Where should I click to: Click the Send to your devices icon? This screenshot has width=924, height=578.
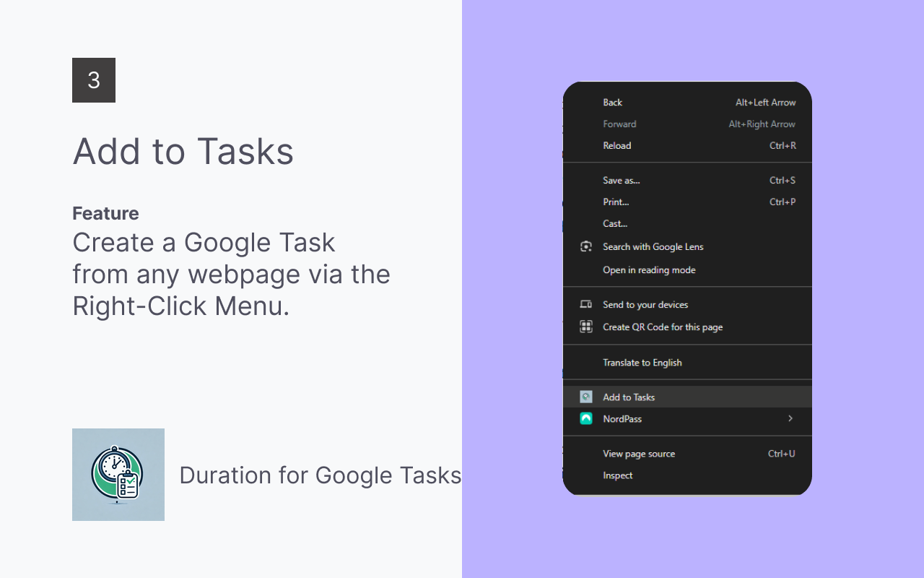tap(586, 304)
